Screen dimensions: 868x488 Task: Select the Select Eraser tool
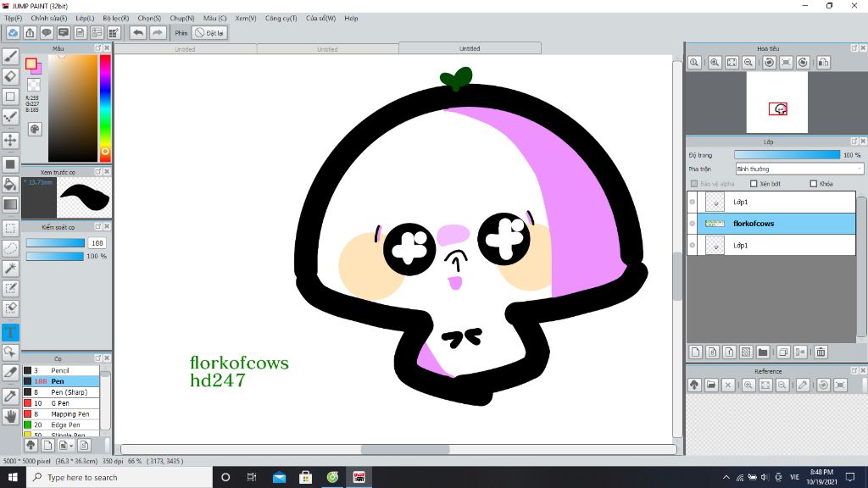click(10, 308)
